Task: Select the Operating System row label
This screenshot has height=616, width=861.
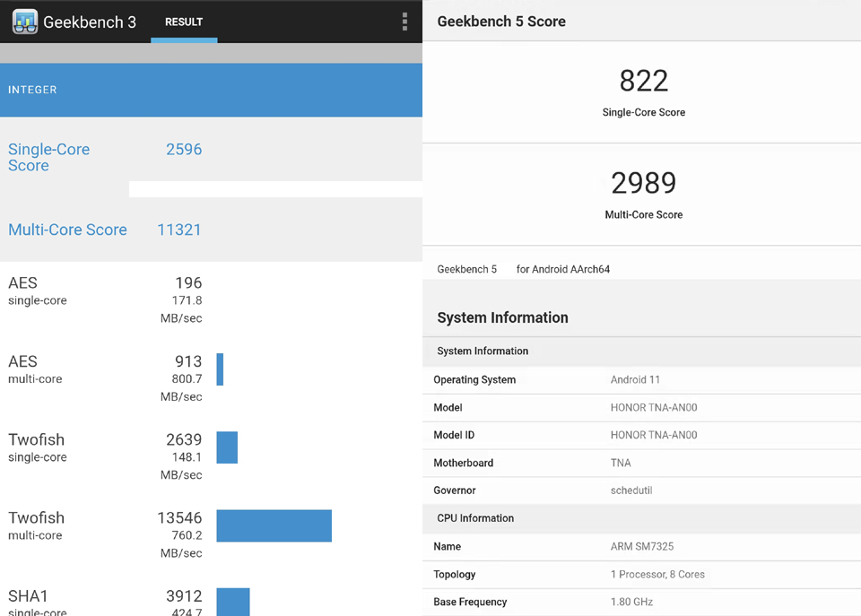Action: pyautogui.click(x=474, y=380)
